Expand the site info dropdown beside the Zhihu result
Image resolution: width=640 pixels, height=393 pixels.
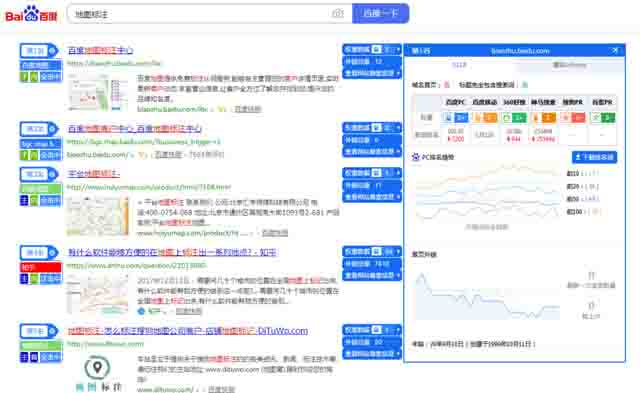coord(372,275)
